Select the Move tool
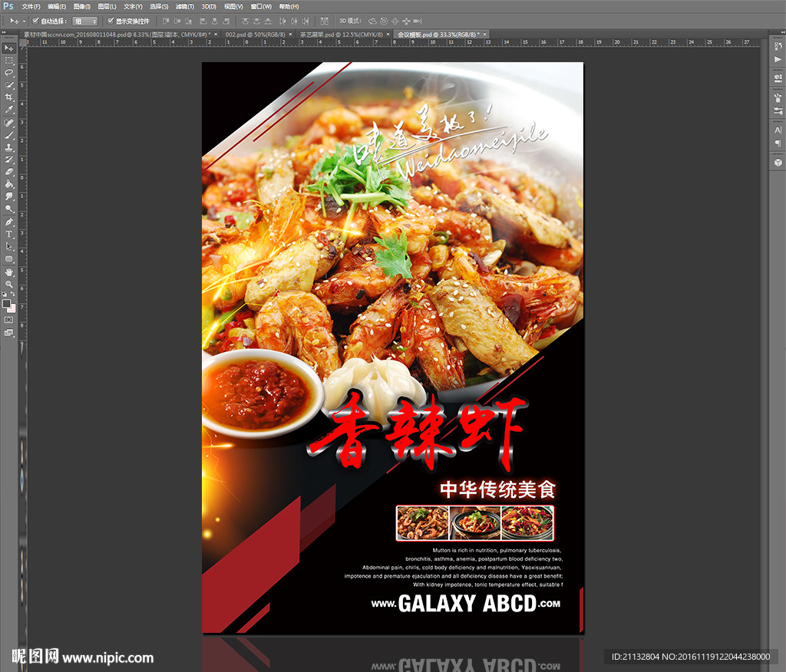Image resolution: width=786 pixels, height=672 pixels. tap(9, 48)
